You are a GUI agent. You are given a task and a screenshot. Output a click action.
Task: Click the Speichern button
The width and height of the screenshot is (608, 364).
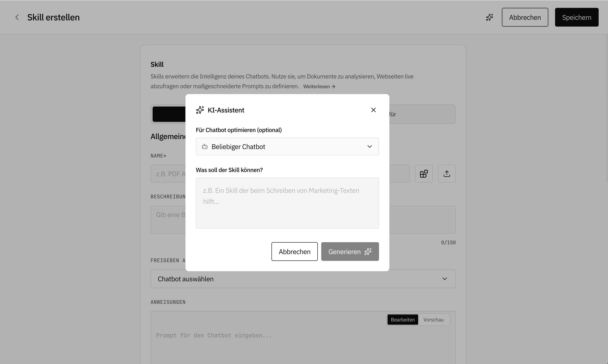click(577, 17)
